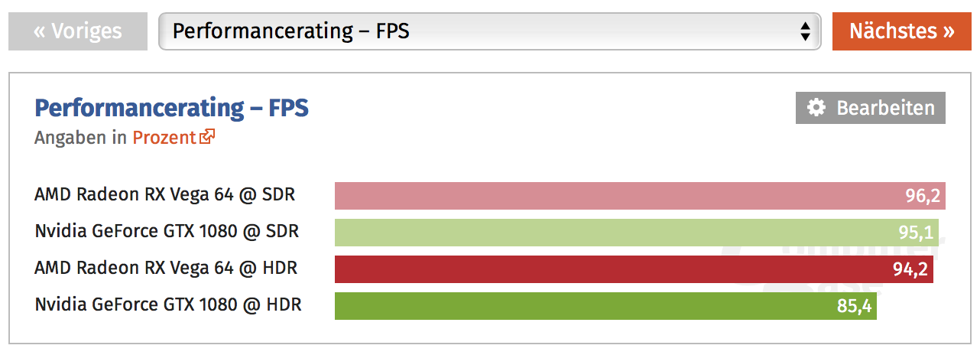Click the chart heading Performancerating – FPS
The image size is (980, 355).
(x=171, y=108)
